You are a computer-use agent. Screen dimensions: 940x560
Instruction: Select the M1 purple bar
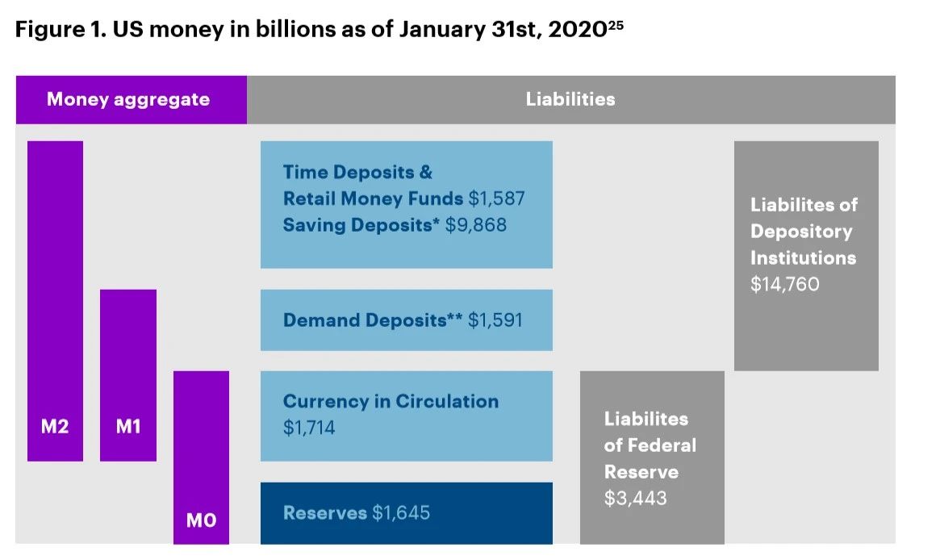pos(128,375)
